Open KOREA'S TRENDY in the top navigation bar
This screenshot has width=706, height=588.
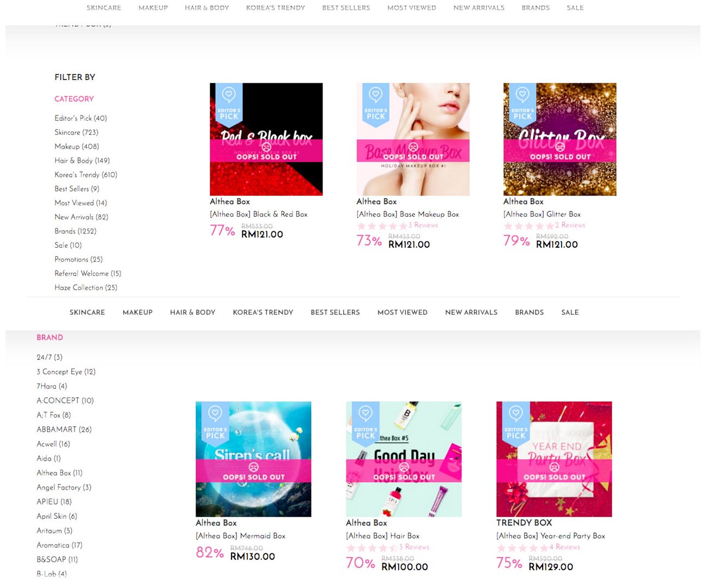click(x=276, y=8)
